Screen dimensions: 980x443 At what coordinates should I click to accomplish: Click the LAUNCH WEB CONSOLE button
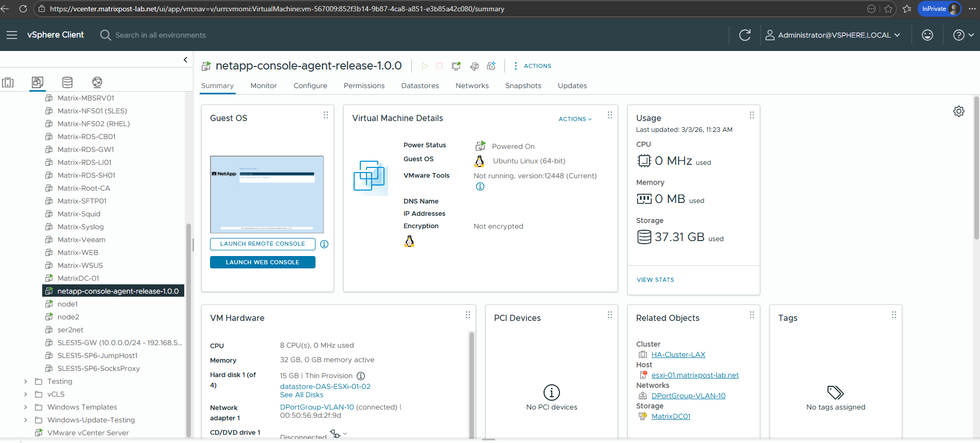pyautogui.click(x=262, y=262)
